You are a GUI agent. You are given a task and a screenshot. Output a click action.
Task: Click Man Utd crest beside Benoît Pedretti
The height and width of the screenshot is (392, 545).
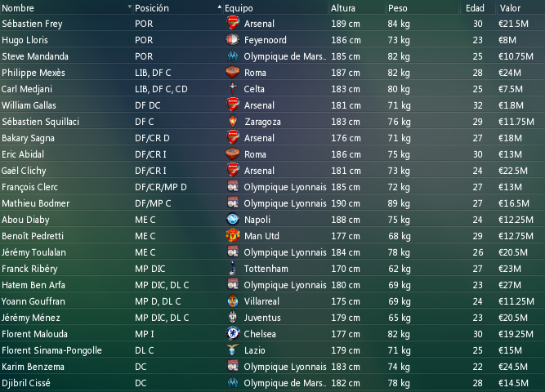click(x=233, y=236)
